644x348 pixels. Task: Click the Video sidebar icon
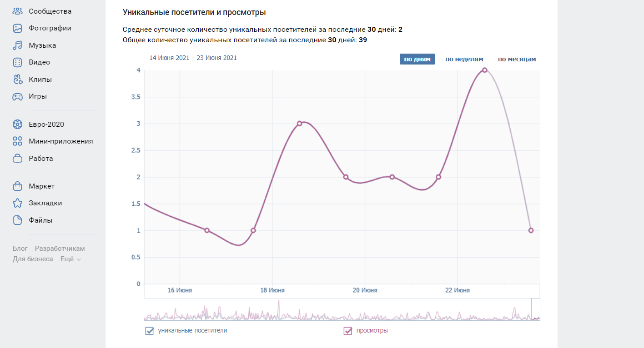coord(17,62)
